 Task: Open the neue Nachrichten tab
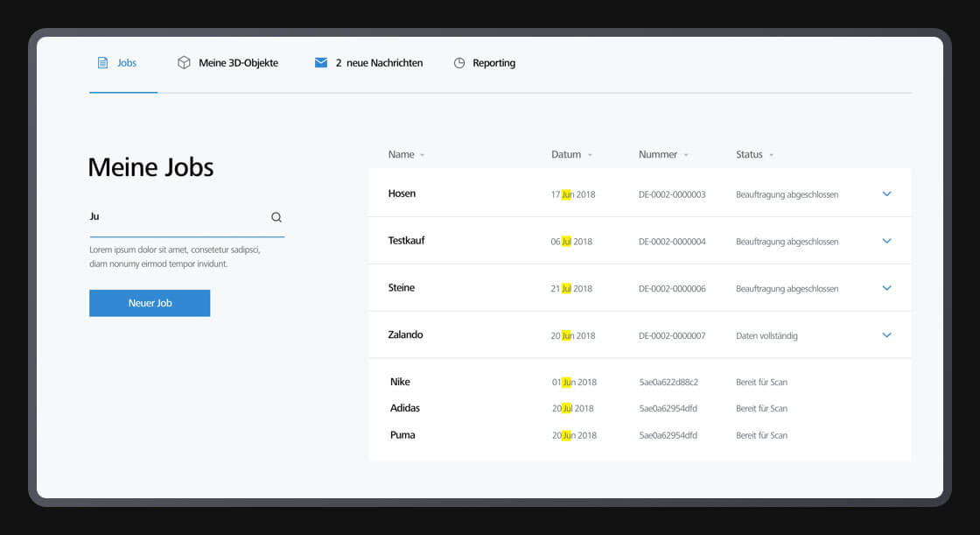pos(384,63)
